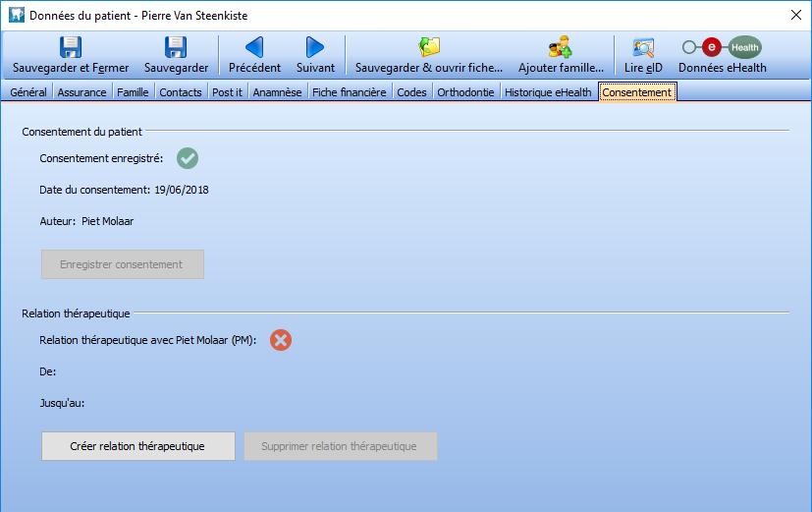Show the Fiche financière tab
812x512 pixels.
[x=349, y=92]
